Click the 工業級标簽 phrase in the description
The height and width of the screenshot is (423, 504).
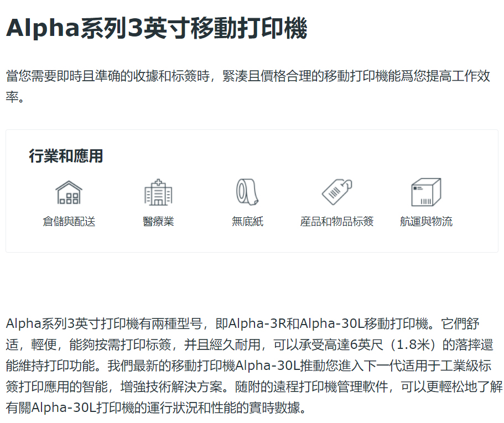pos(463,366)
